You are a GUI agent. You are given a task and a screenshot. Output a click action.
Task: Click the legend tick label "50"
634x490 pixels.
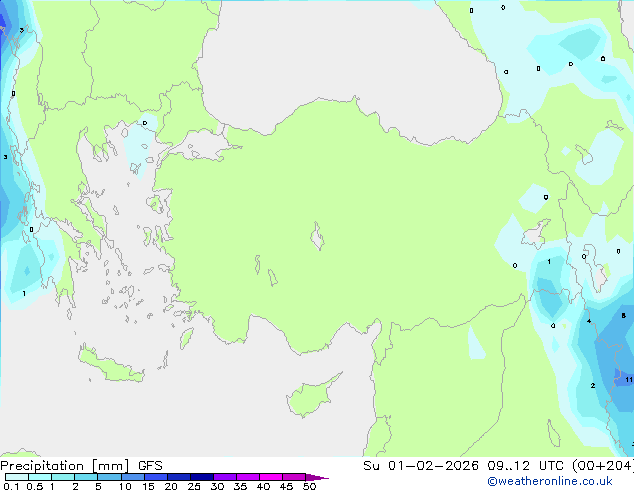tap(309, 486)
